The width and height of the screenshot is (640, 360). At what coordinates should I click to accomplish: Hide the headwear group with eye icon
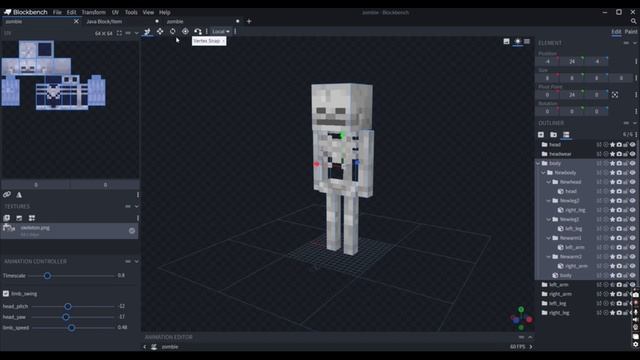click(x=633, y=154)
